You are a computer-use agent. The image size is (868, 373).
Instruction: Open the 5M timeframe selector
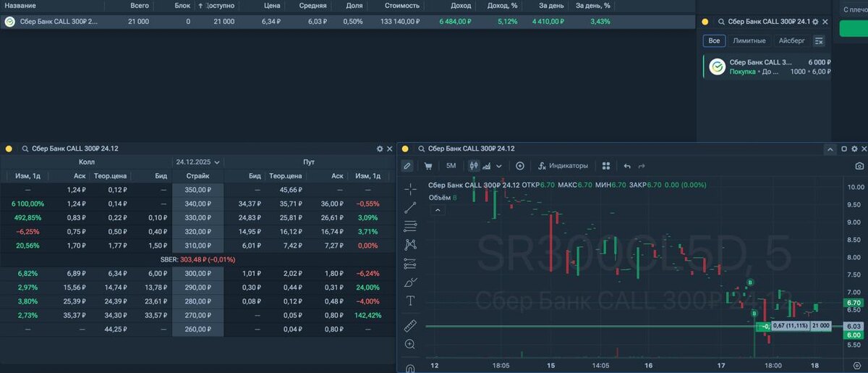(451, 166)
